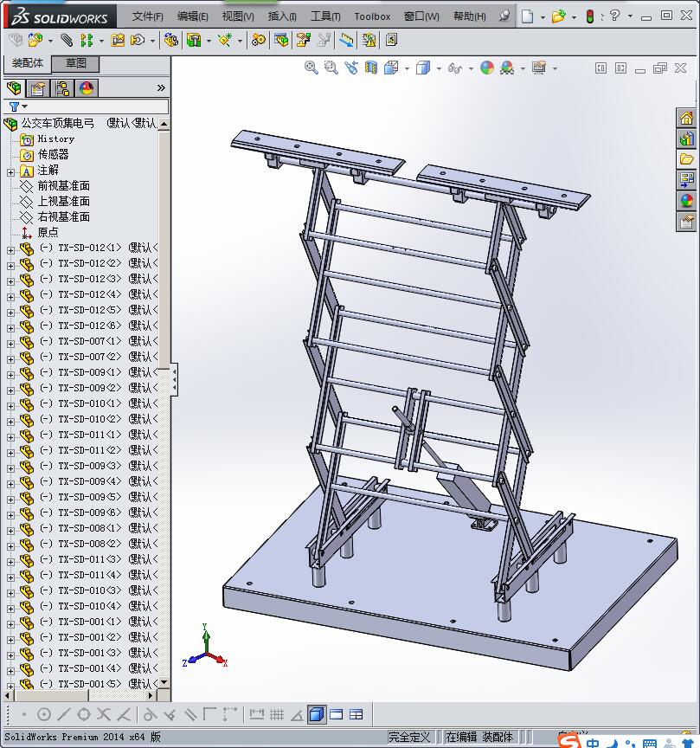700x748 pixels.
Task: Open the New Motion Study gear icon
Action: pos(259,40)
